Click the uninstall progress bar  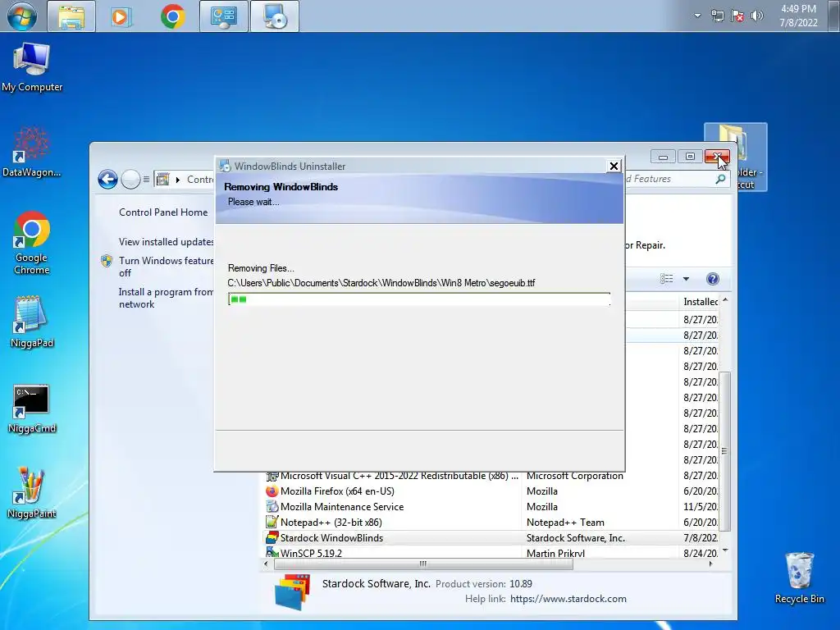(419, 299)
